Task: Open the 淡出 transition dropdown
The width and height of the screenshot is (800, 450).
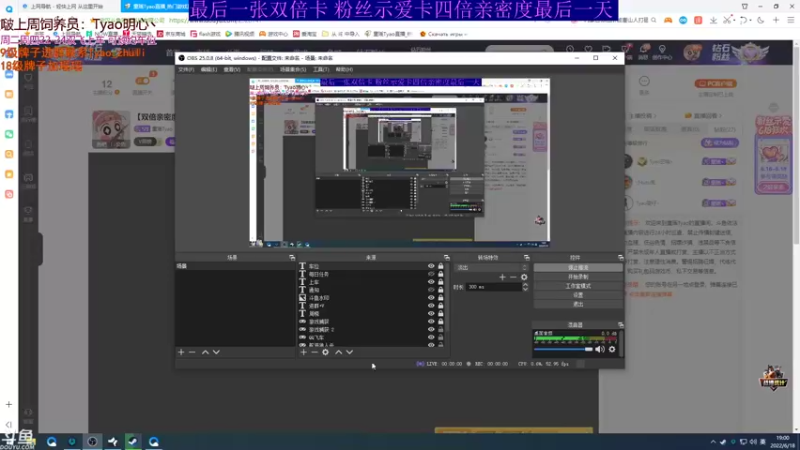Action: point(492,267)
